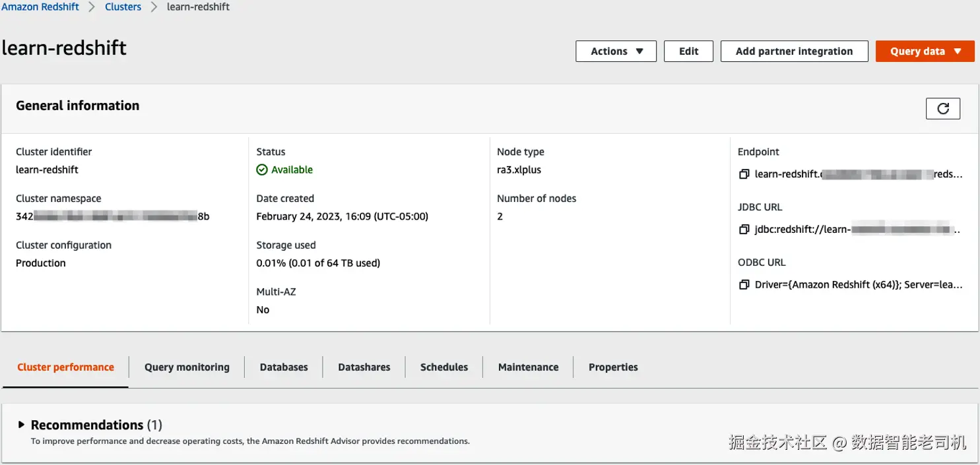Click the storage used 0.01% value
Viewport: 980px width, 465px height.
coord(318,263)
